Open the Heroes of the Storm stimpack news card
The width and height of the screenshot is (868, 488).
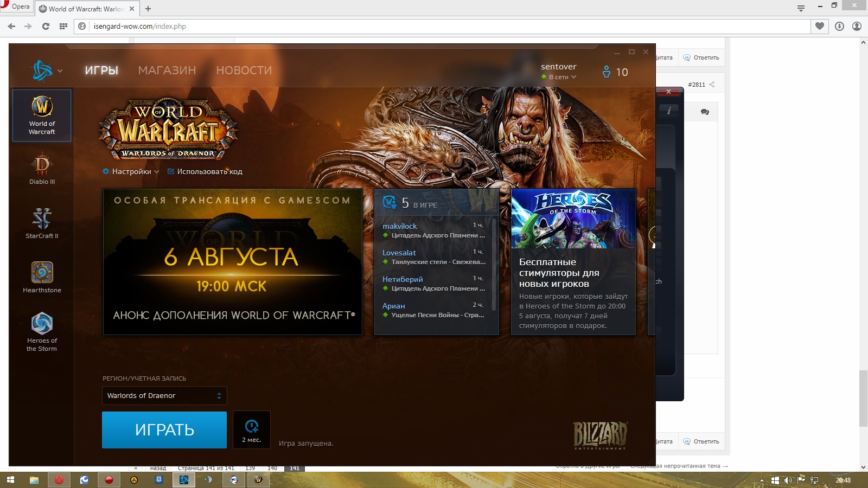(x=573, y=262)
